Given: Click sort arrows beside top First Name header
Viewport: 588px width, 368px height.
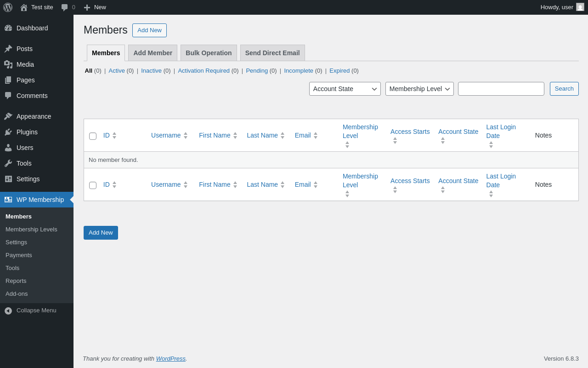Looking at the screenshot, I should (x=235, y=135).
